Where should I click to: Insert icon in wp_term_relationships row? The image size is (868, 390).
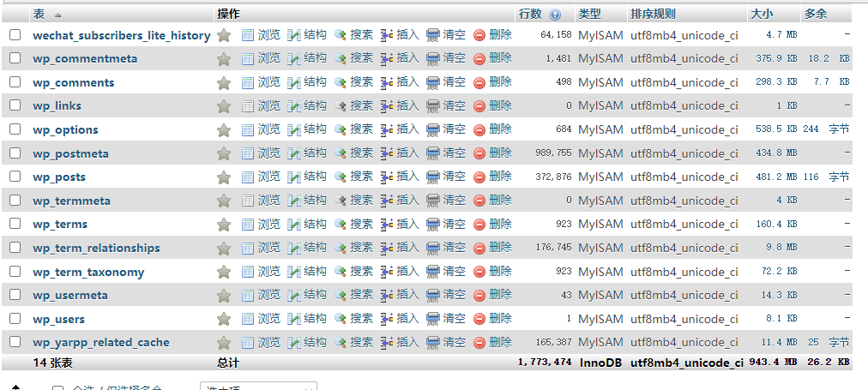(387, 248)
